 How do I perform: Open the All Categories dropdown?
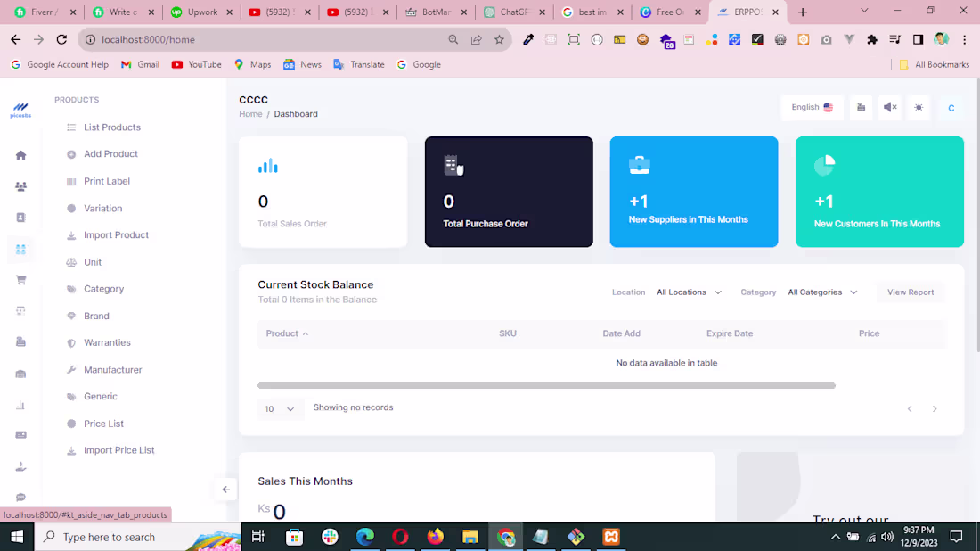pos(822,292)
